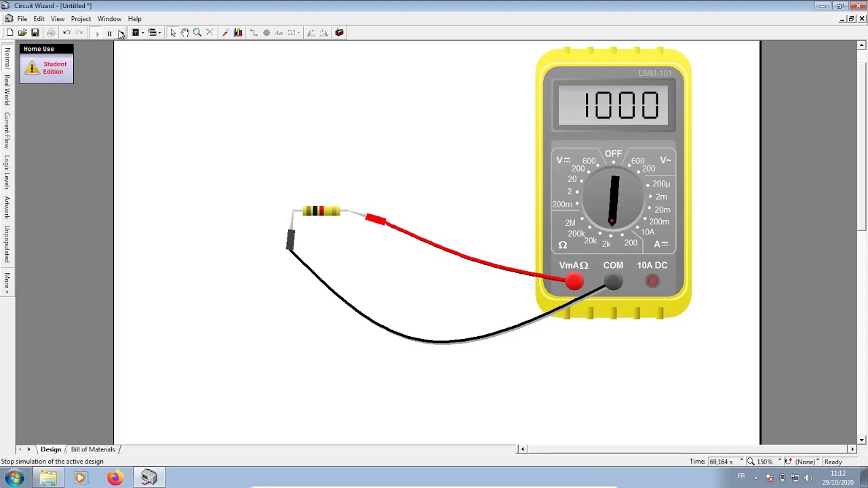The image size is (868, 488).
Task: Select the Unpopulated side tab
Action: click(7, 245)
